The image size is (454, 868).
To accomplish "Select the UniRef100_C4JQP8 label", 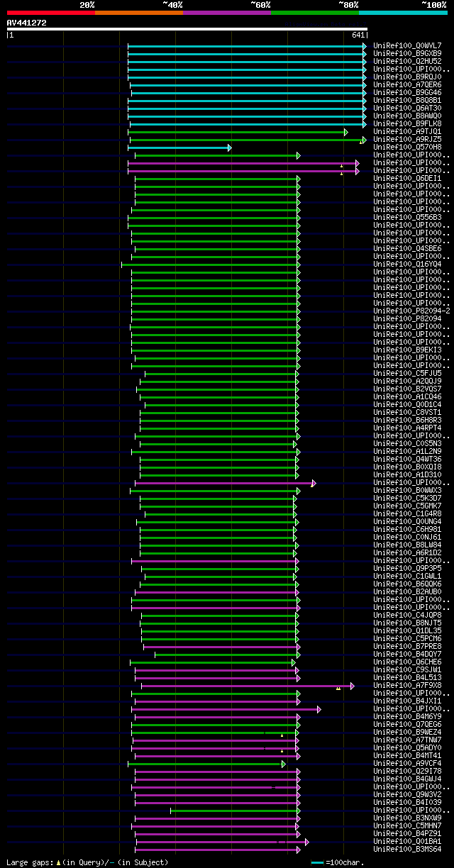I will pyautogui.click(x=407, y=615).
